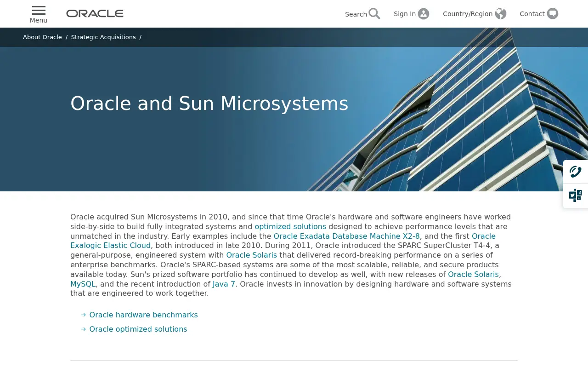Follow the optimized solutions inline link

[290, 227]
